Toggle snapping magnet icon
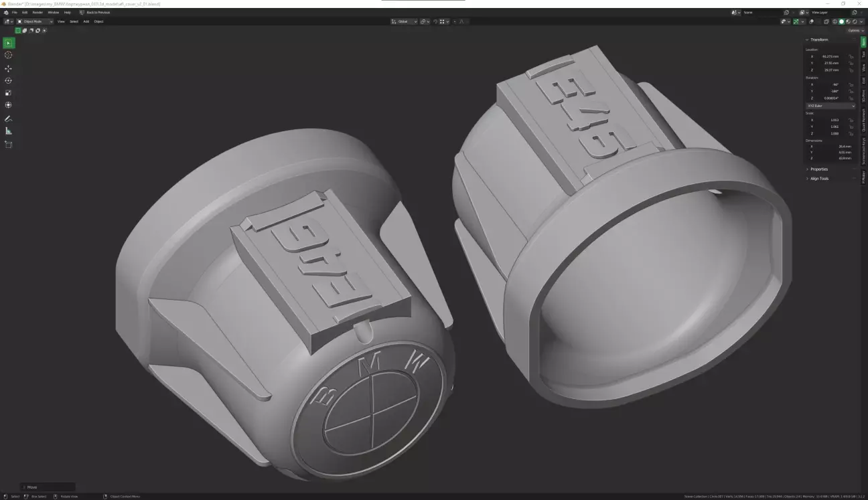 (x=435, y=21)
